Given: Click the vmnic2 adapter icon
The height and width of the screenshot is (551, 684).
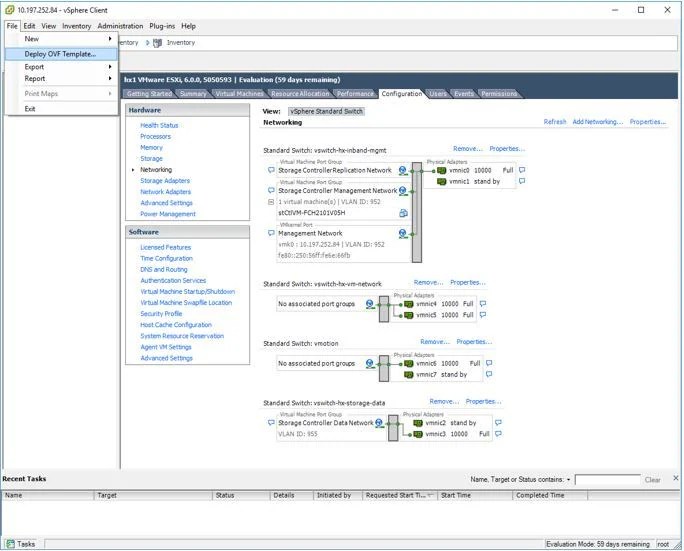Looking at the screenshot, I should click(418, 423).
